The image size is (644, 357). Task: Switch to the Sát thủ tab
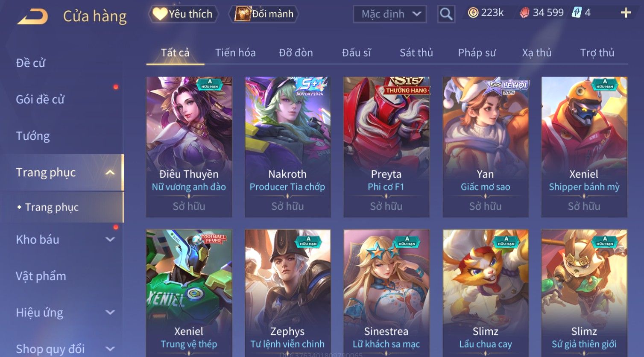416,53
